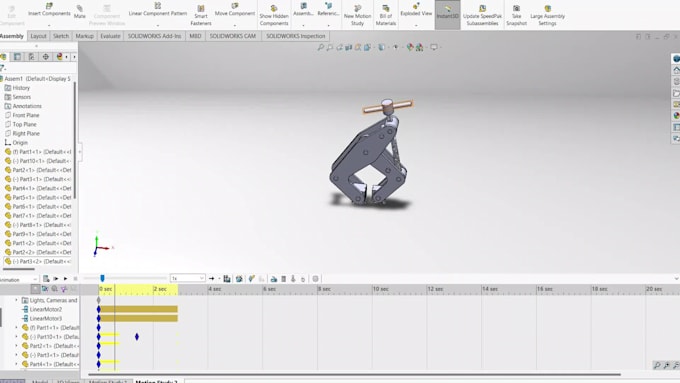Click Smart Fasteners tool
The image size is (680, 383).
point(201,16)
